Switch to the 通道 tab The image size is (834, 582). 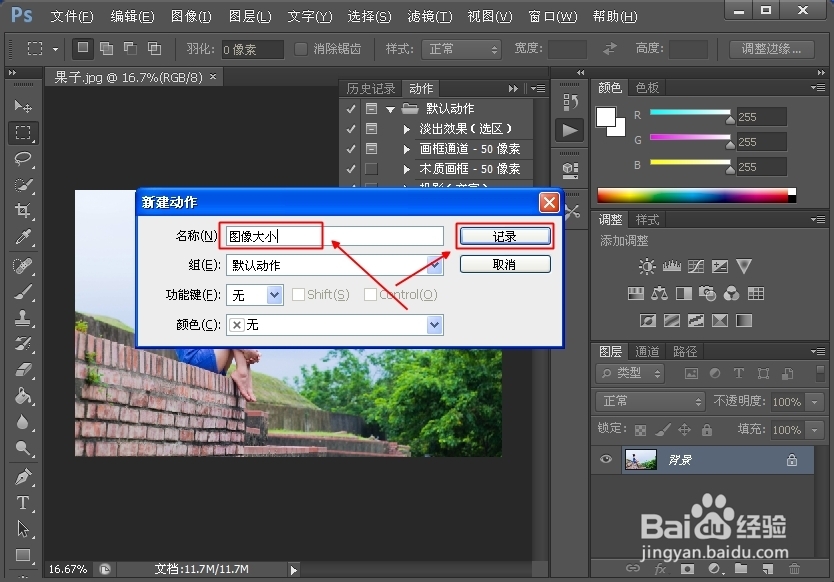click(x=647, y=351)
